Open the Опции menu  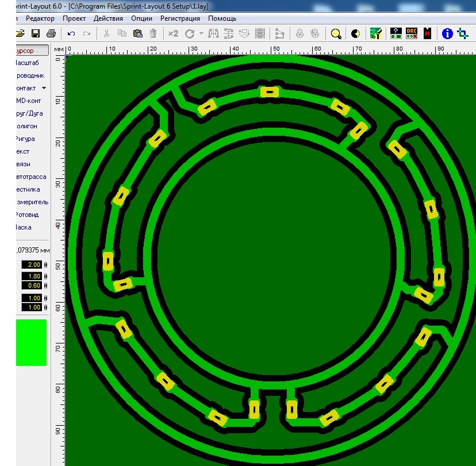(x=141, y=18)
